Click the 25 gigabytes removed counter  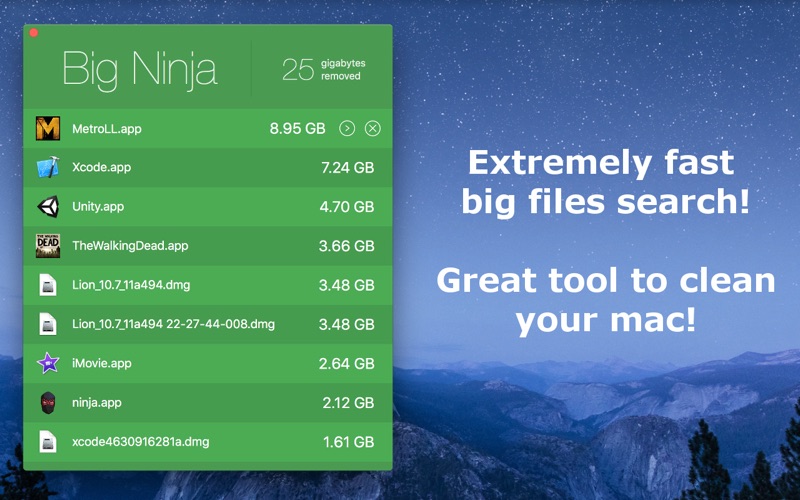click(324, 69)
